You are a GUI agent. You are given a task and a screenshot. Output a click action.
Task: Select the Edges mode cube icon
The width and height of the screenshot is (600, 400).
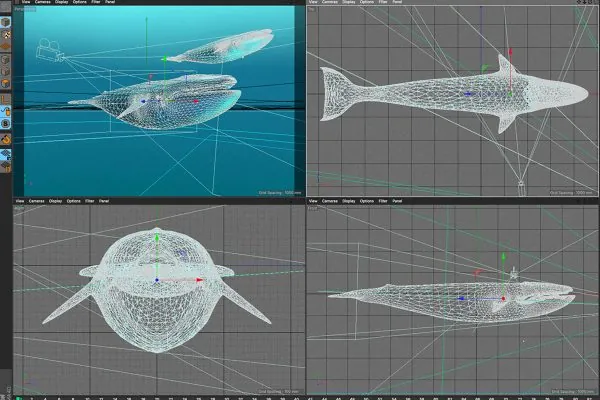[x=5, y=72]
